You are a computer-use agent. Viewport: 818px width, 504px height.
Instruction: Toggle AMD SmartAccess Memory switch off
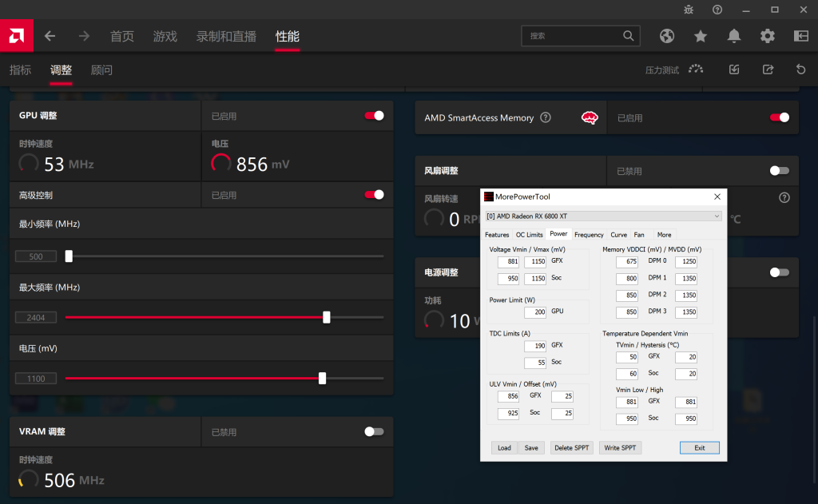click(x=779, y=117)
